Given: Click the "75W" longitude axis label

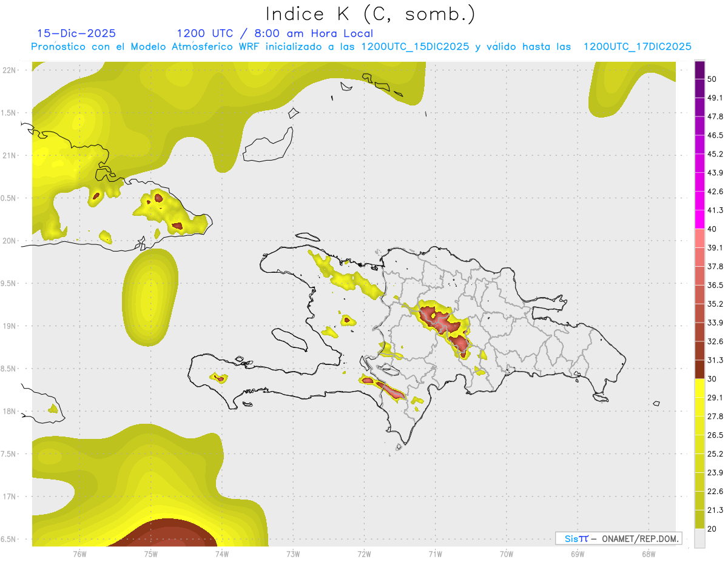Looking at the screenshot, I should click(x=150, y=554).
